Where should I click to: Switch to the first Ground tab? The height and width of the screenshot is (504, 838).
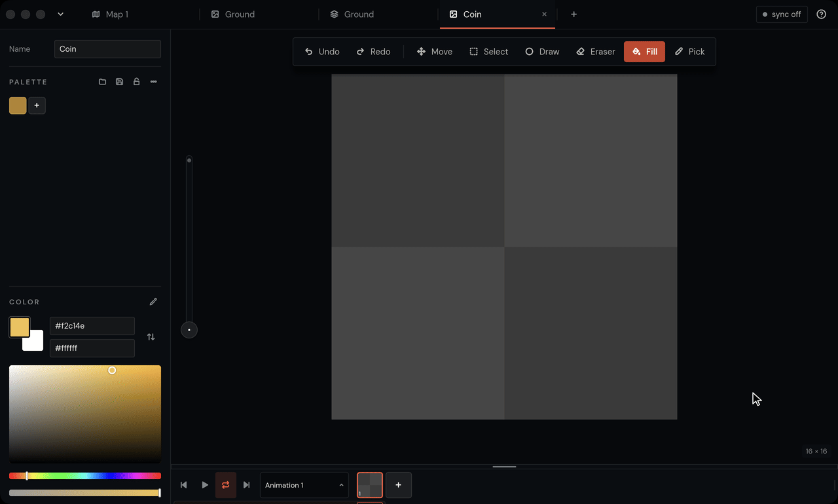click(x=233, y=14)
